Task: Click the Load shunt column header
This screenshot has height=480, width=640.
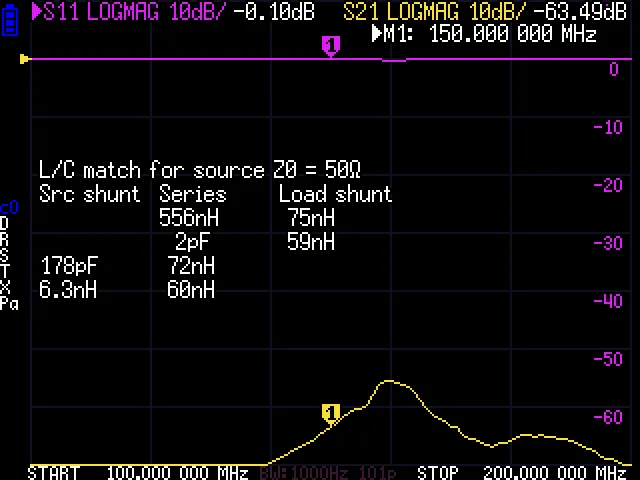Action: tap(335, 193)
